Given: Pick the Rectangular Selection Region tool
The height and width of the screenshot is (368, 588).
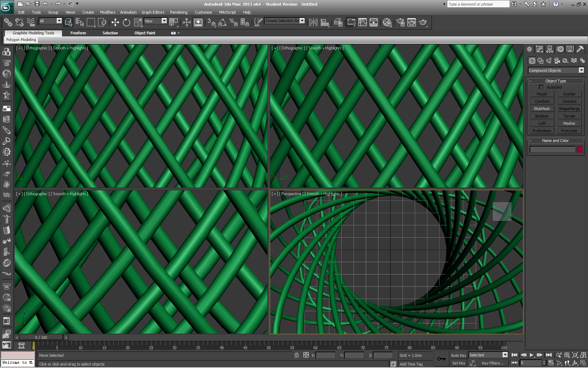Looking at the screenshot, I should (x=91, y=22).
